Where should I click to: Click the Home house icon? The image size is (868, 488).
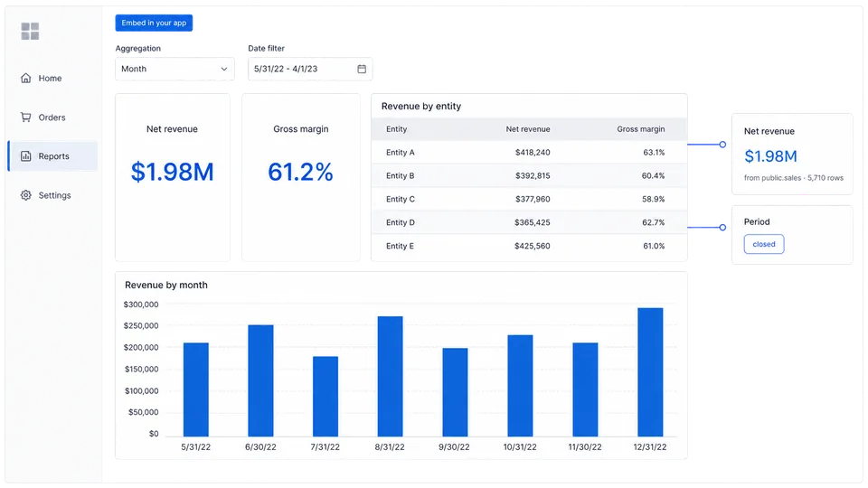26,78
